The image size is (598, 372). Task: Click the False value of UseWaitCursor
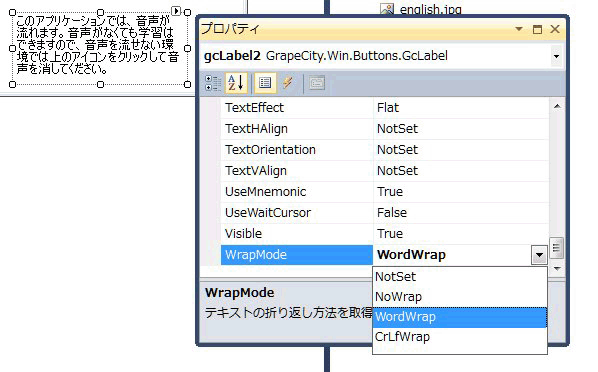(392, 213)
